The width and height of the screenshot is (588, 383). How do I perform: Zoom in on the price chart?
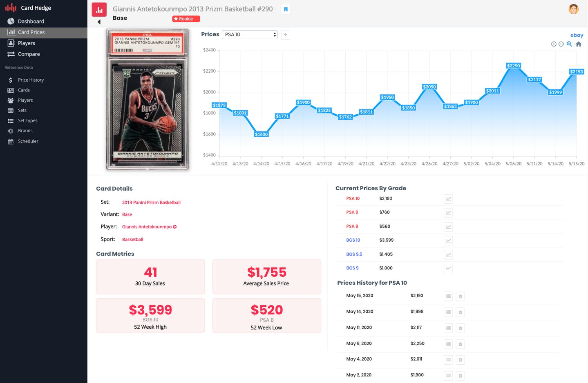[554, 44]
